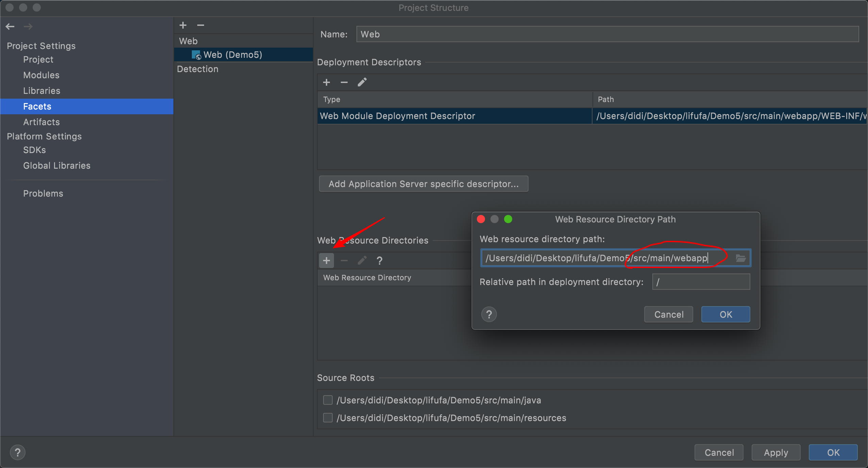Select Web (Demo5) facet in tree
Screen dimensions: 868x468
click(x=233, y=55)
